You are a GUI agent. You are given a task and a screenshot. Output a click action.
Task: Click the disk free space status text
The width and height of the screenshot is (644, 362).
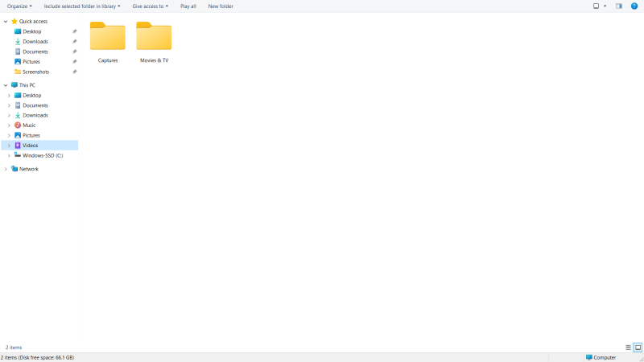pyautogui.click(x=37, y=357)
